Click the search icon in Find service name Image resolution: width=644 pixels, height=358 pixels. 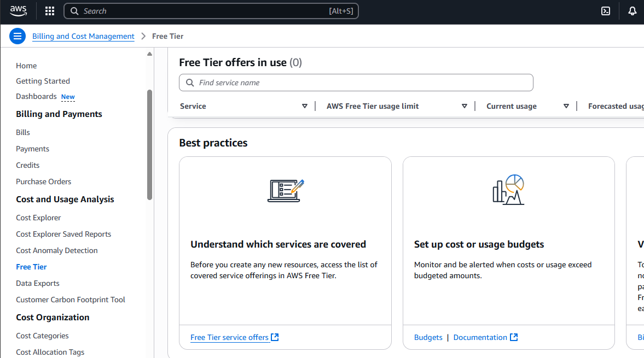(x=190, y=83)
